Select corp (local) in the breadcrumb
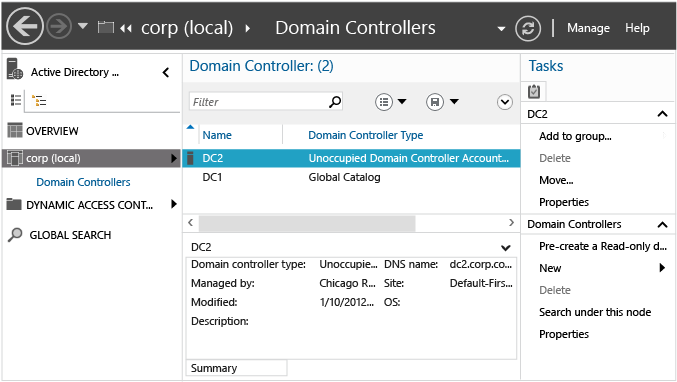 click(x=187, y=28)
